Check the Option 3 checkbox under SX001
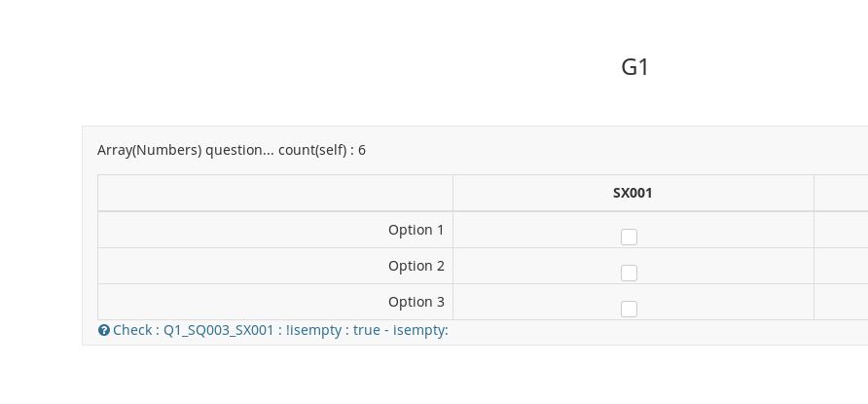This screenshot has width=868, height=404. 629,309
